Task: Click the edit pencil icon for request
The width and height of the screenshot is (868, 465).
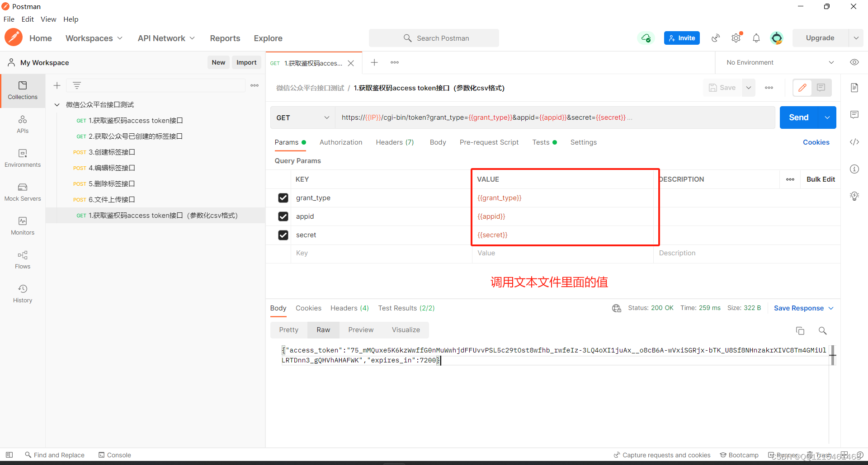Action: pyautogui.click(x=802, y=88)
